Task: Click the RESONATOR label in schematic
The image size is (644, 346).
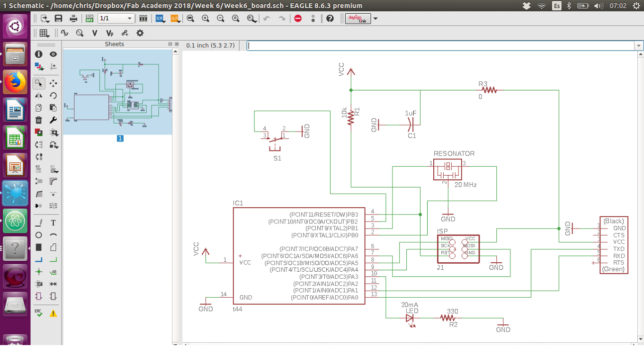Action: click(454, 154)
